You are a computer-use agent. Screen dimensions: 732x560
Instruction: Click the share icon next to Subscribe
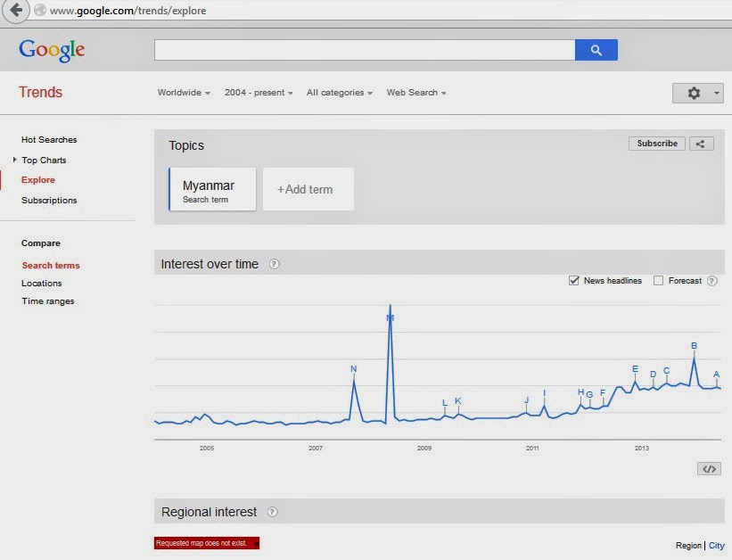(x=701, y=144)
